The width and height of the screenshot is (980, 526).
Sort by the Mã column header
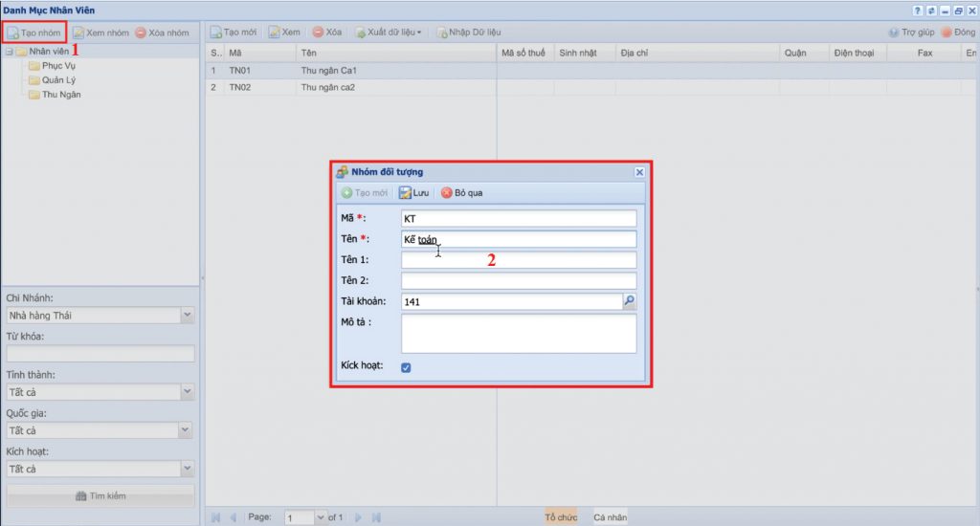259,53
